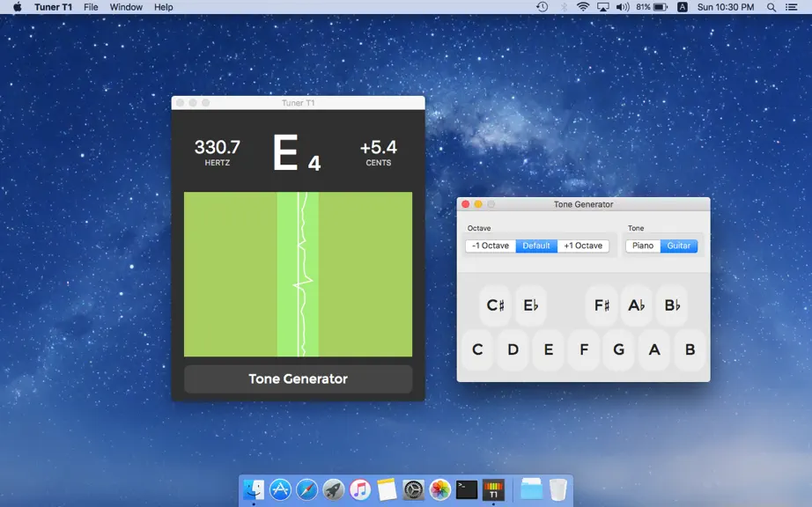
Task: Select the -1 Octave option
Action: coord(491,246)
